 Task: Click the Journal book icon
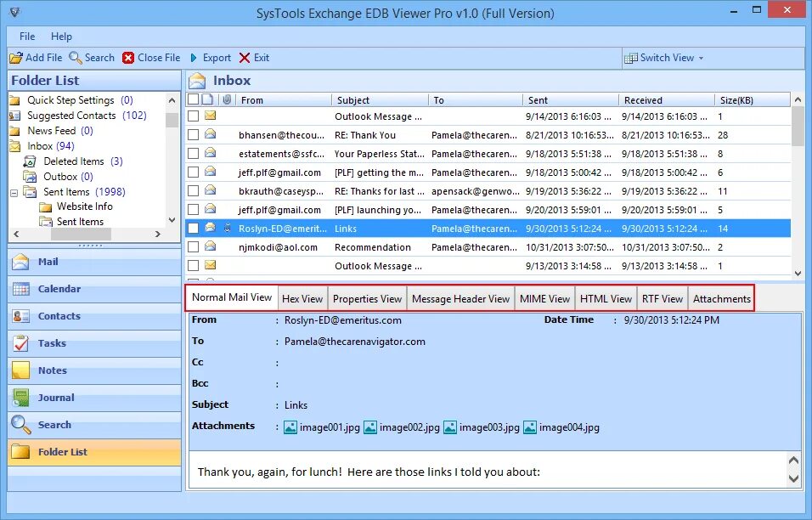(20, 398)
